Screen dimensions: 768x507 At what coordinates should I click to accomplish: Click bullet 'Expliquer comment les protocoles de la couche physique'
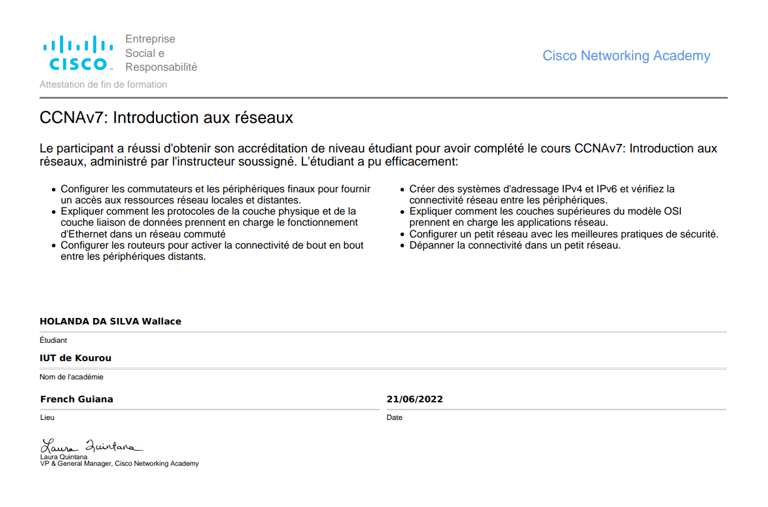pos(208,222)
